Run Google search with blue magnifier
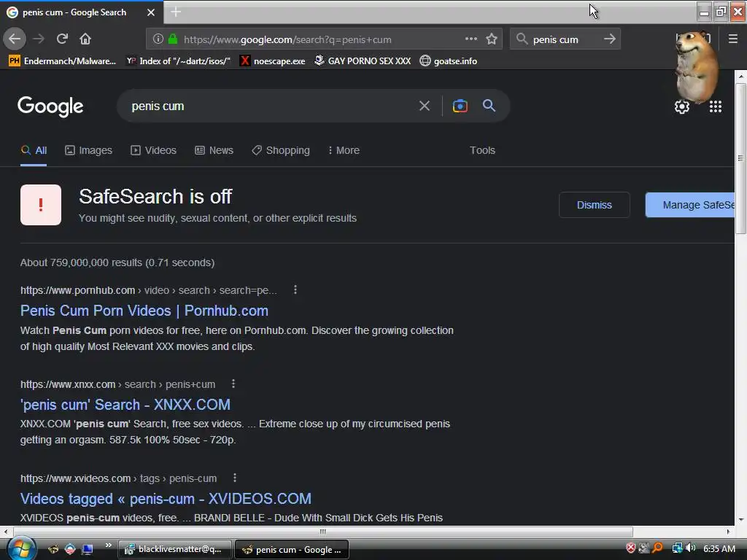 [x=489, y=106]
